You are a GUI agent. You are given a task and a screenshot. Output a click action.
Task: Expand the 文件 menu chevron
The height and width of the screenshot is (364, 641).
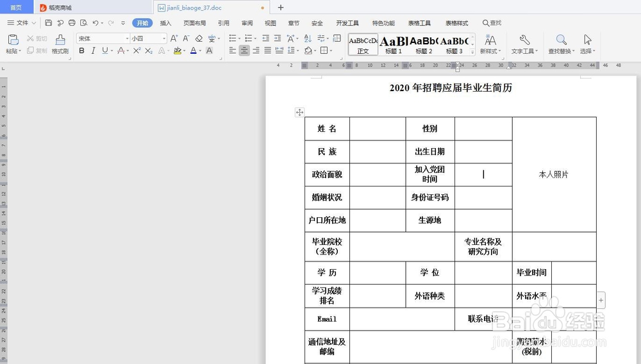34,23
